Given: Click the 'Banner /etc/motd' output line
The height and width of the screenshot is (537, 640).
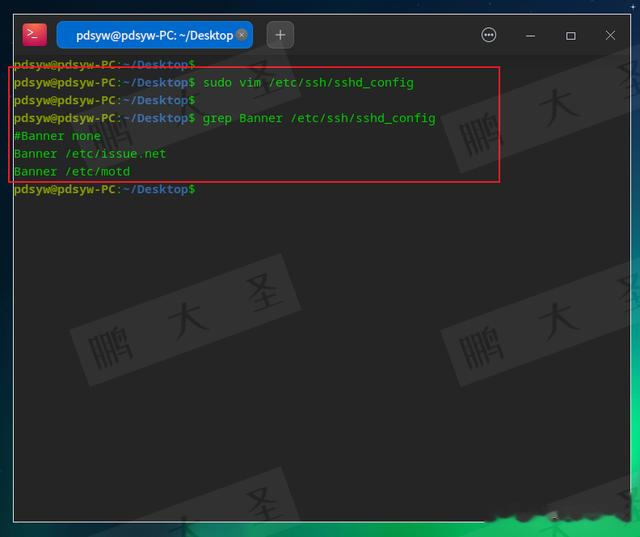Looking at the screenshot, I should pyautogui.click(x=72, y=172).
